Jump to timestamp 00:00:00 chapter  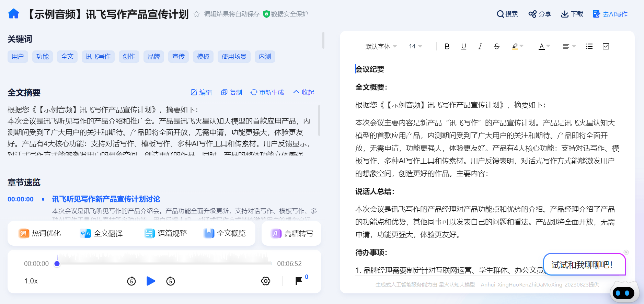pos(21,199)
